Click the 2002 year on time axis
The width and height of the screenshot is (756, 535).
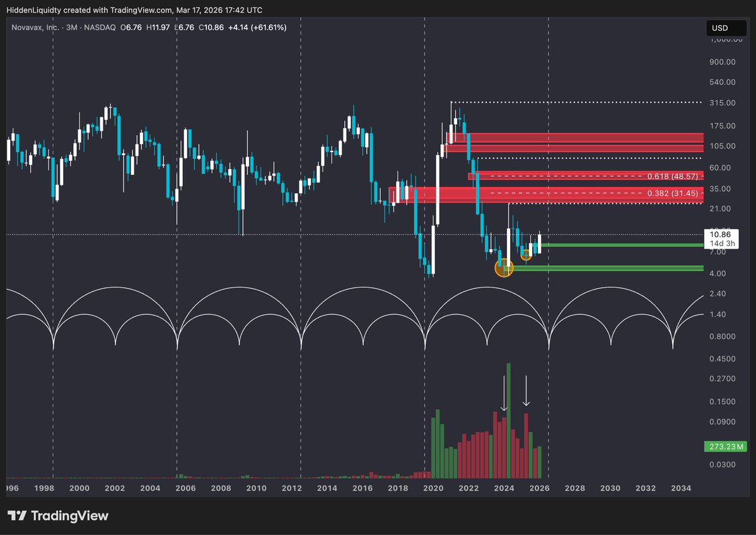(115, 488)
